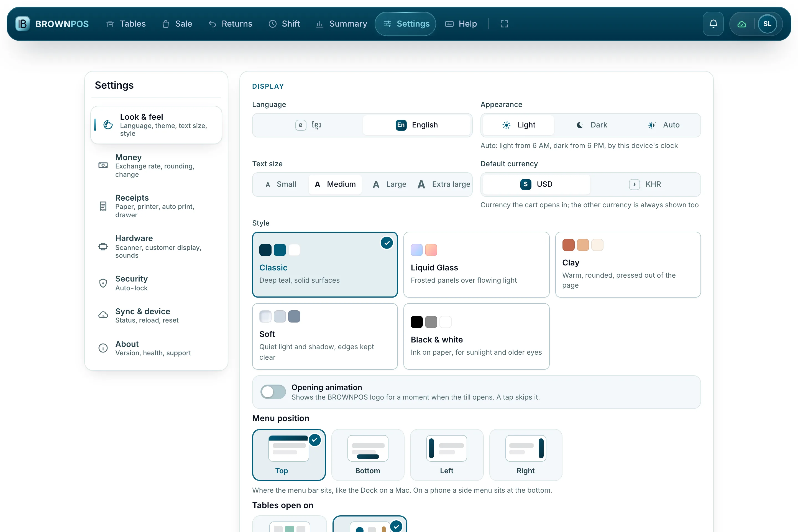Screen dimensions: 798x532
Task: Open the notifications bell
Action: tap(713, 24)
